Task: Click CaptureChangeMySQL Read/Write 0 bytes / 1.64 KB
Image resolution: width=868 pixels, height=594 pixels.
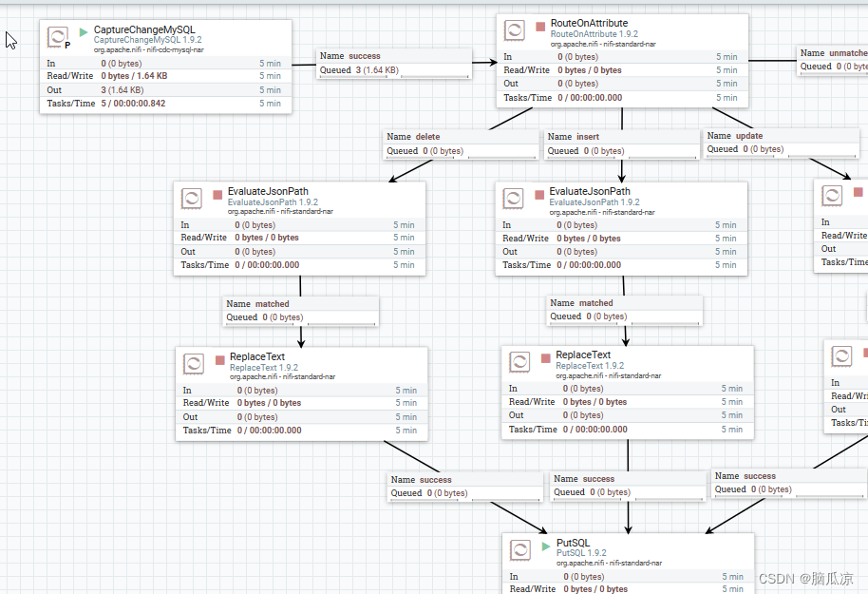Action: (134, 76)
